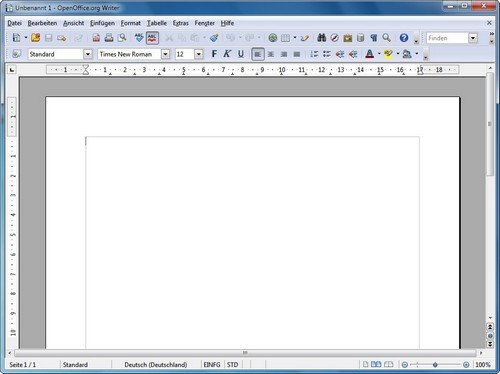
Task: Open a file with the Open icon
Action: (36, 38)
